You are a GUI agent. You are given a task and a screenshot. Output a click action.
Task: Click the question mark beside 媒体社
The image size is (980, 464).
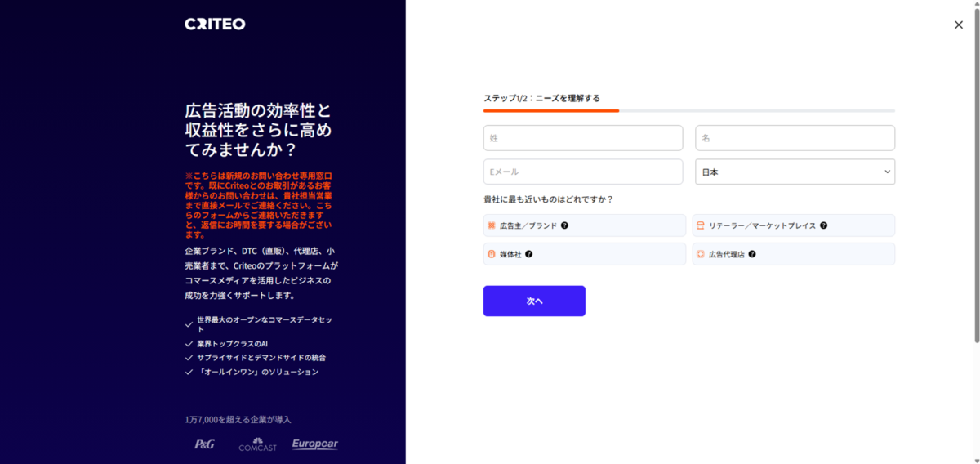pos(528,254)
